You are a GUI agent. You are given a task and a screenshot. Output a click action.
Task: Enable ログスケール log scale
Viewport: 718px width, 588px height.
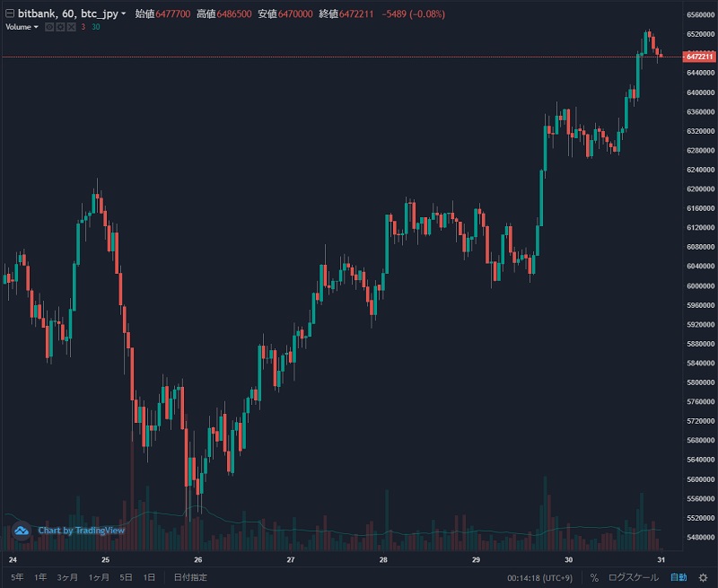[x=633, y=577]
